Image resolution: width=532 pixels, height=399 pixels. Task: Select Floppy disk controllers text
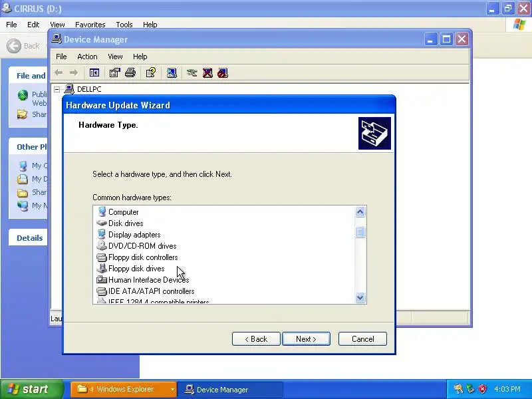143,257
